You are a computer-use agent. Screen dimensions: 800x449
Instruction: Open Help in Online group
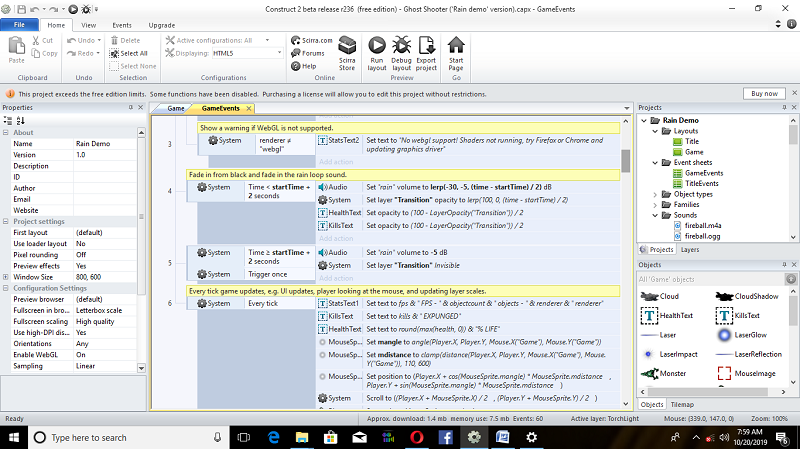point(304,66)
